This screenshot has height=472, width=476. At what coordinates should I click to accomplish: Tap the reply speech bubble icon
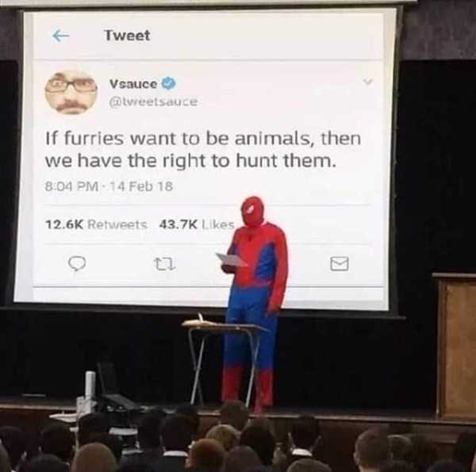(x=77, y=263)
